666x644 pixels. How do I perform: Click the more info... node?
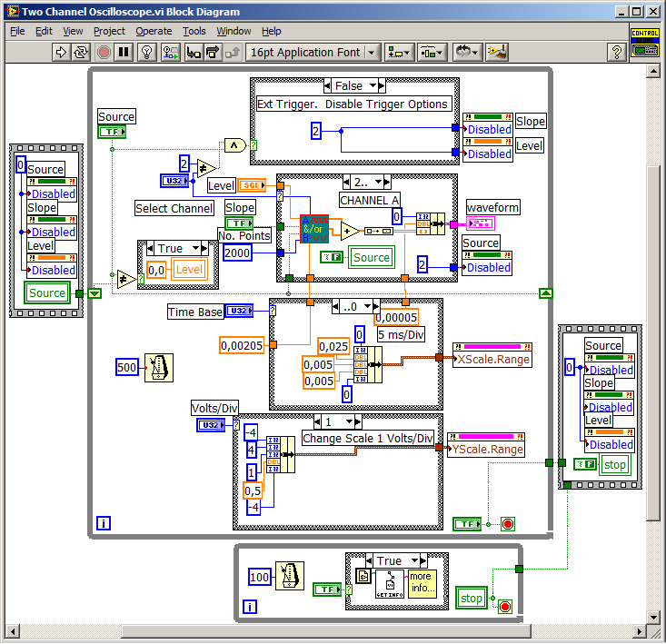tap(422, 584)
